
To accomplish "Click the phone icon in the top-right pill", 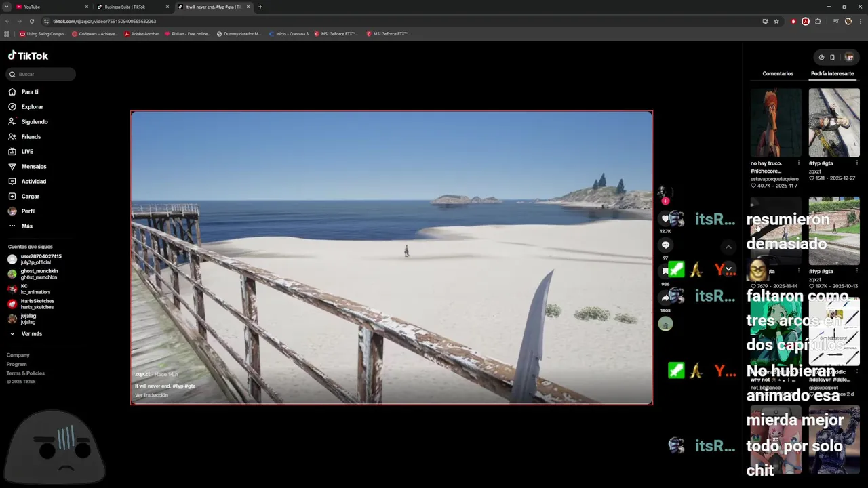I will (x=832, y=57).
